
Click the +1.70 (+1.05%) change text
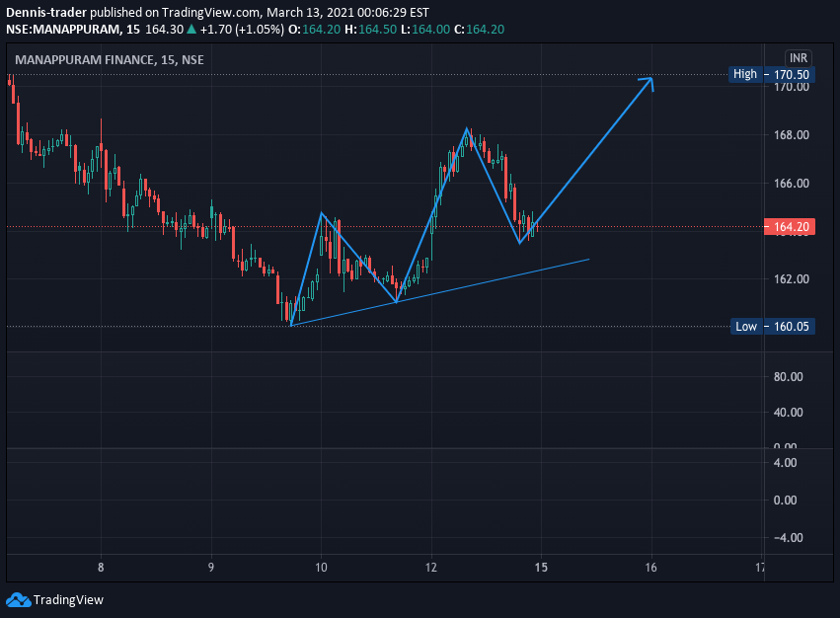pyautogui.click(x=242, y=29)
